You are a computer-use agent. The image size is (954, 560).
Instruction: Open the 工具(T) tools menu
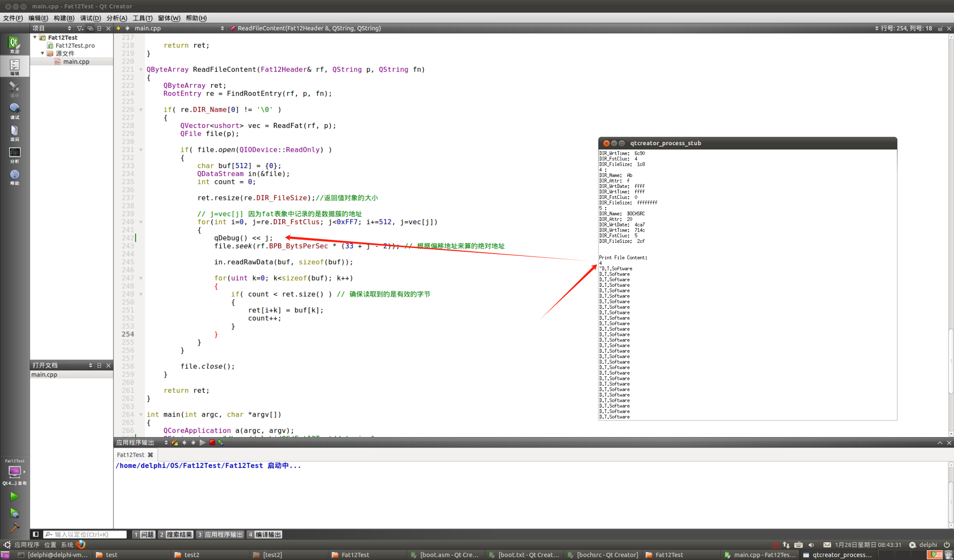[142, 18]
